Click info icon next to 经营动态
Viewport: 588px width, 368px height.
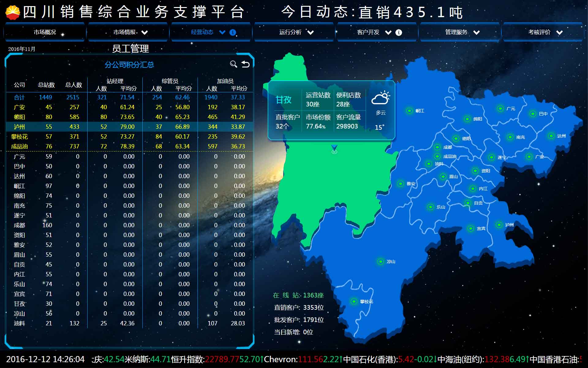click(x=233, y=33)
